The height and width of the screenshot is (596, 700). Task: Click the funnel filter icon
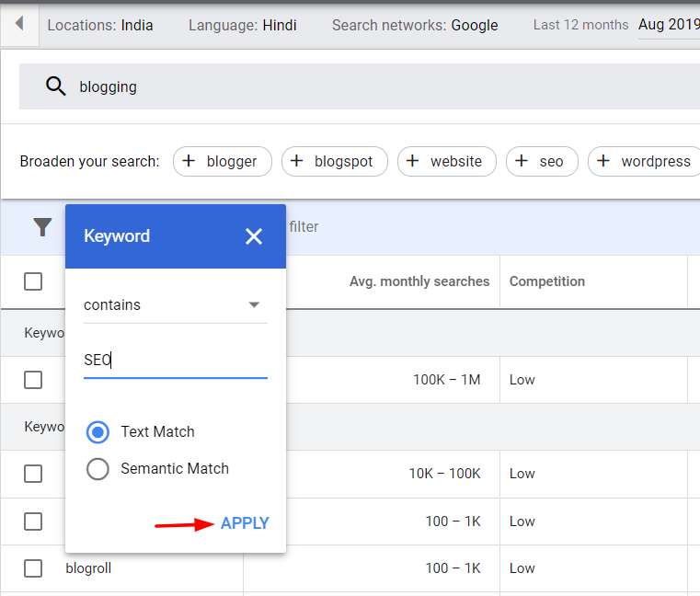pyautogui.click(x=42, y=227)
